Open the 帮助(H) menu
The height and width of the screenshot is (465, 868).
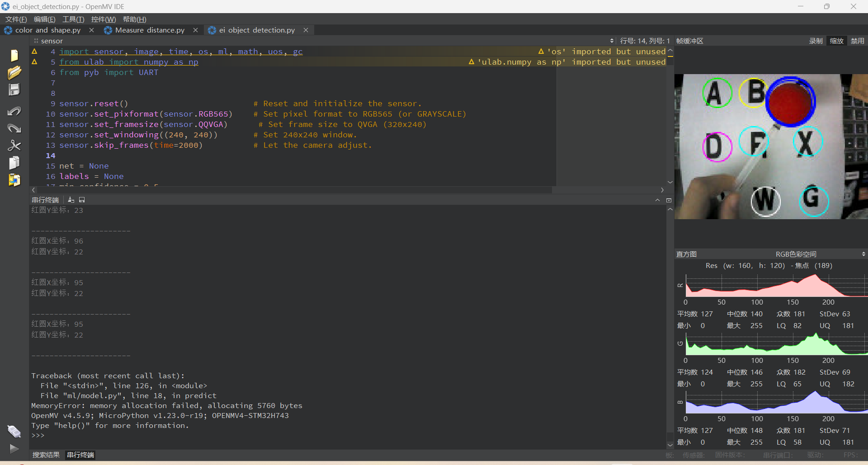pos(135,19)
